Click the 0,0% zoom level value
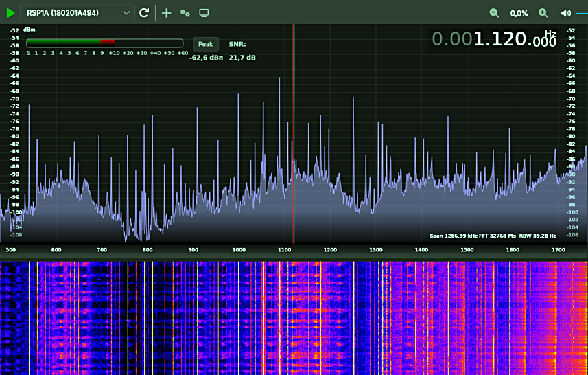Image resolution: width=588 pixels, height=375 pixels. click(x=519, y=13)
